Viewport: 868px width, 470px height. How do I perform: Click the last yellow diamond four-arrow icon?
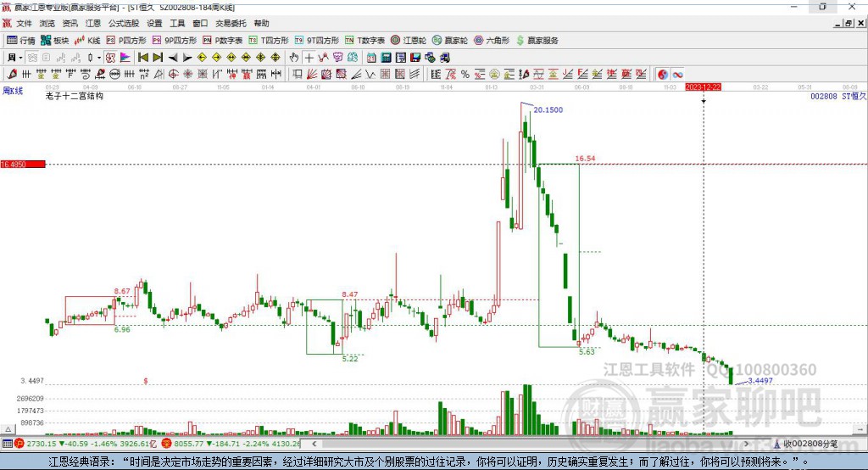[275, 58]
